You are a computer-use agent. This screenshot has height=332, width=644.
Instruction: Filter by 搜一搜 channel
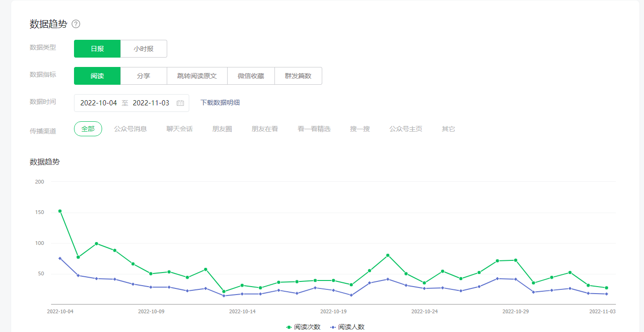point(360,129)
